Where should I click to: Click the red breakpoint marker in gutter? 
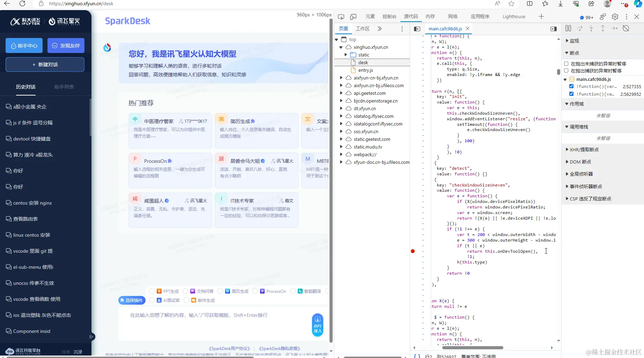(x=413, y=251)
